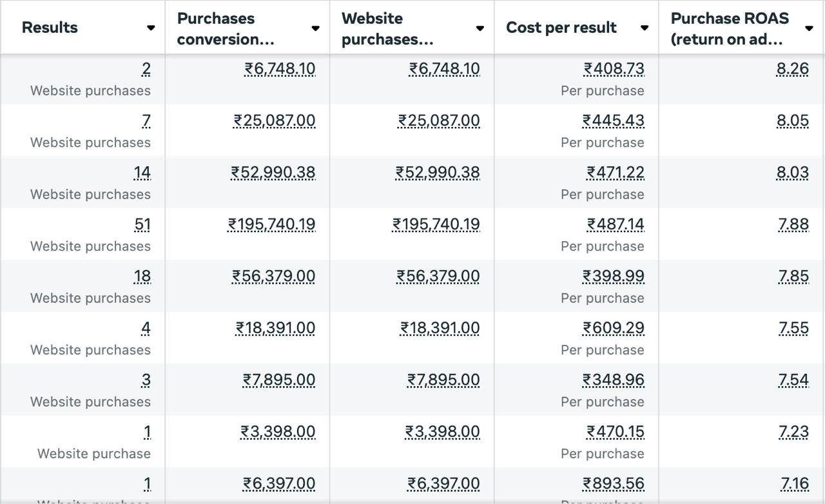Sort by the Results column header

(50, 28)
